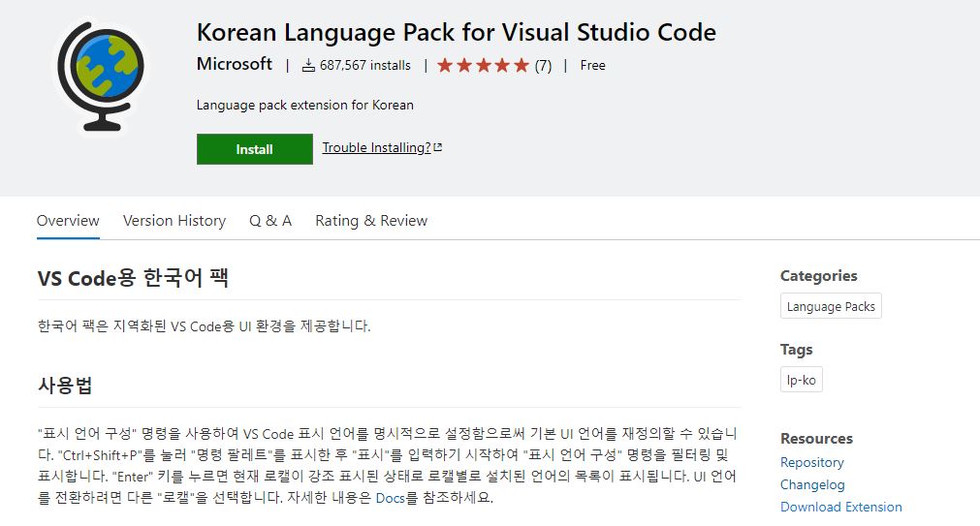The height and width of the screenshot is (526, 980).
Task: Open the Repository resource link
Action: (x=812, y=462)
